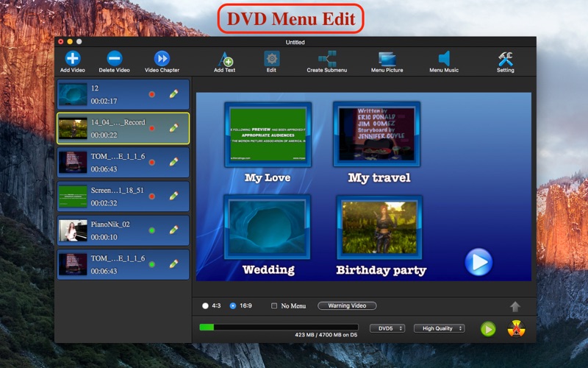The height and width of the screenshot is (368, 588).
Task: Click the disc capacity progress bar
Action: tap(279, 327)
